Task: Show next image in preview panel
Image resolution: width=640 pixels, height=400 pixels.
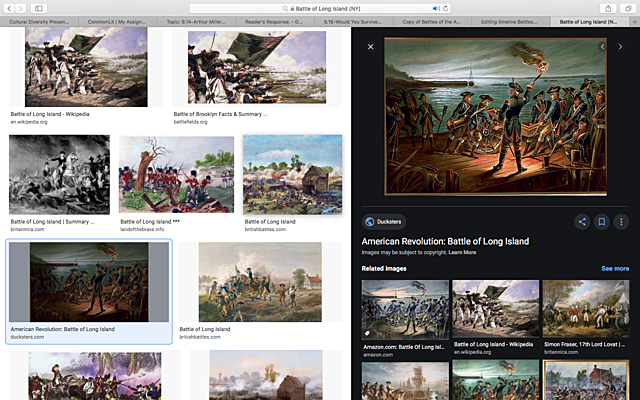Action: click(620, 47)
